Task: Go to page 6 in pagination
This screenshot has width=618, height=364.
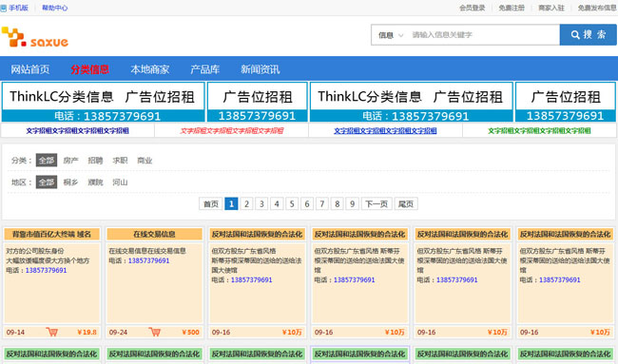Action: (x=307, y=203)
